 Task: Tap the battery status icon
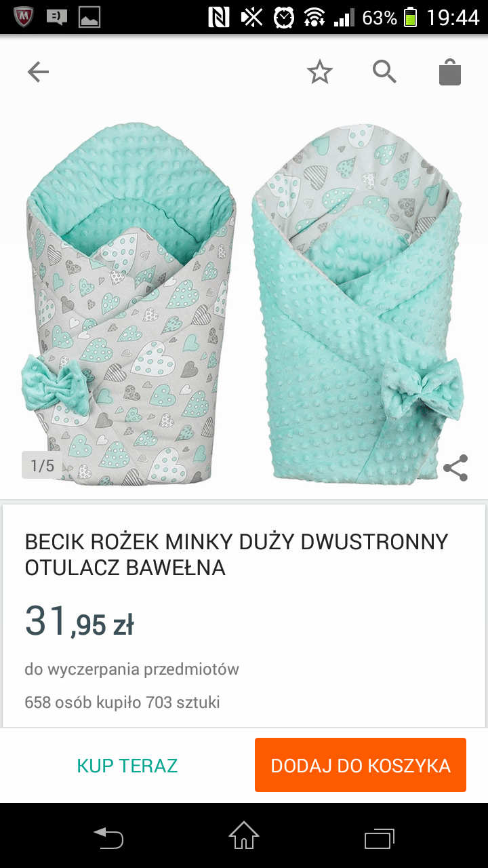point(409,17)
